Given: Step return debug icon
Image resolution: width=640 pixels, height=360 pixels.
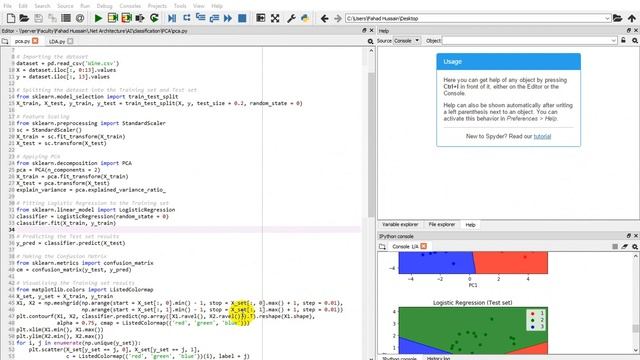Looking at the screenshot, I should pyautogui.click(x=214, y=18).
